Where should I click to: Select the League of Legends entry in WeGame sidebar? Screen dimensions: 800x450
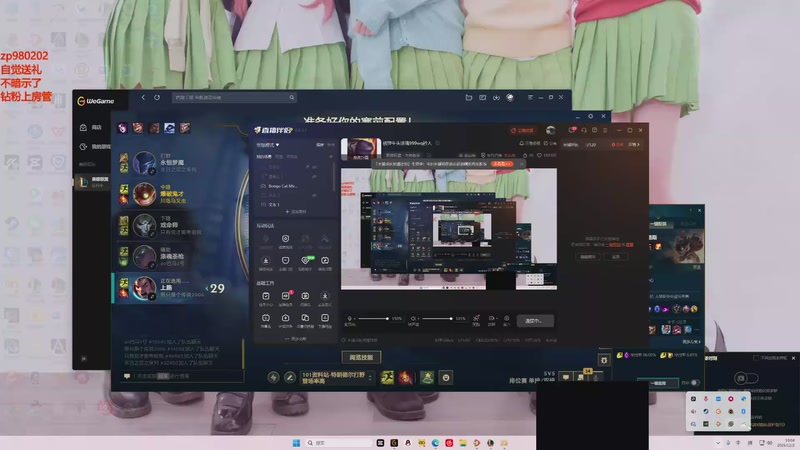(x=93, y=182)
